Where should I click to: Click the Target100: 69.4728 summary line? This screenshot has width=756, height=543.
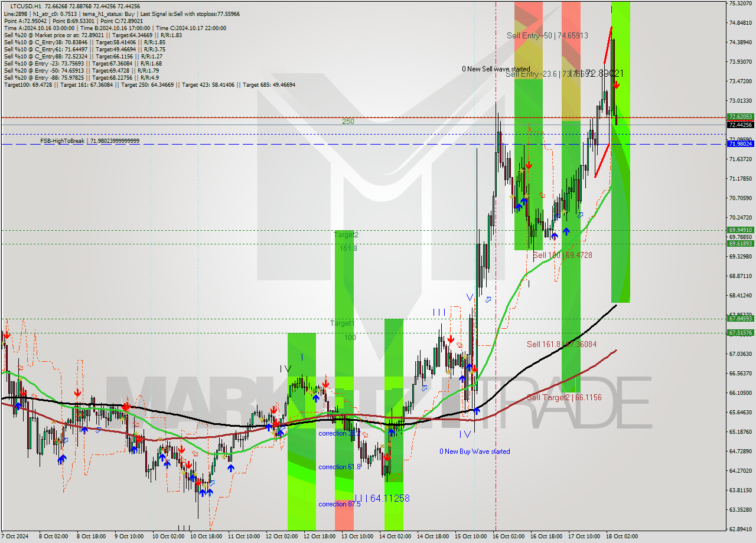[149, 84]
